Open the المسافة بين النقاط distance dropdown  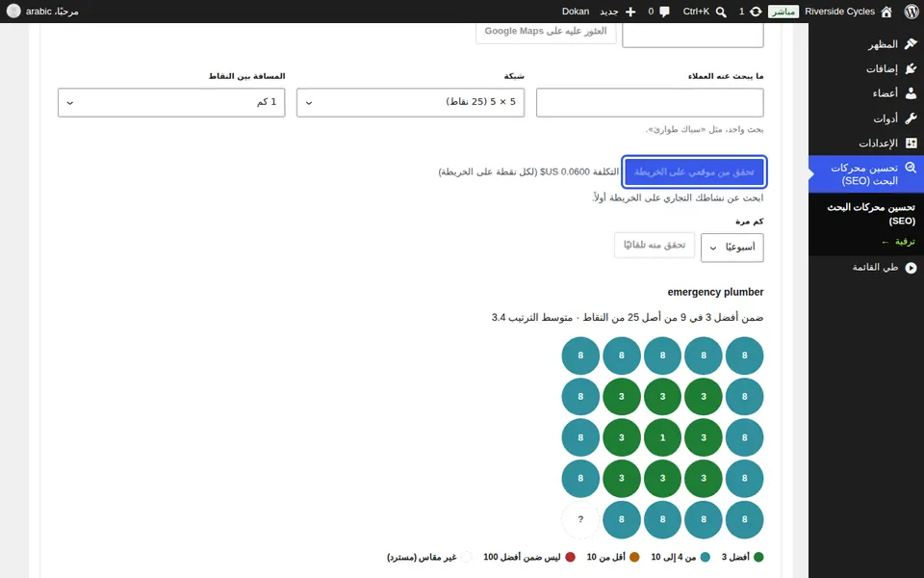click(x=171, y=103)
